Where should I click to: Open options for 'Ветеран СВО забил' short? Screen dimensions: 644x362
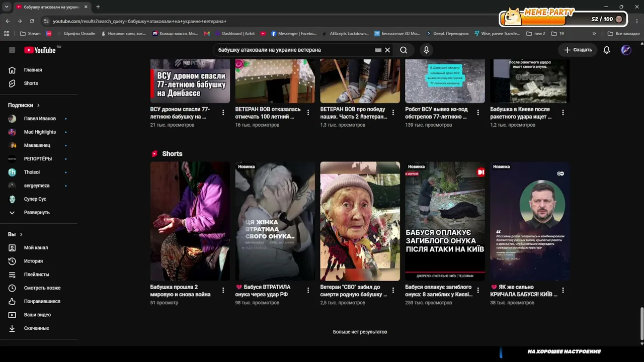[393, 291]
